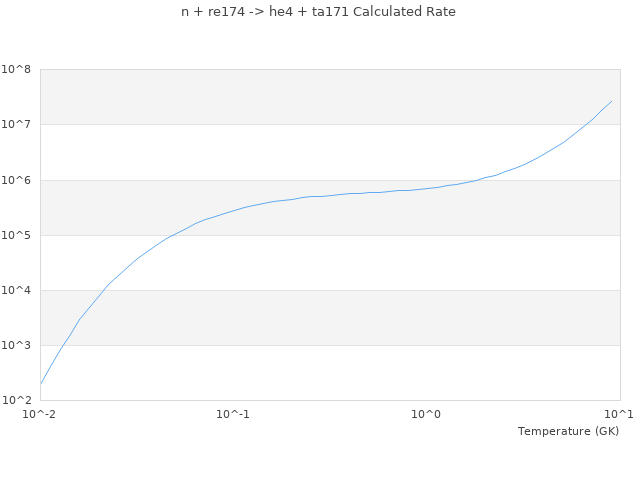Click the 10^0 x-axis tick label
The image size is (640, 480).
click(x=426, y=414)
